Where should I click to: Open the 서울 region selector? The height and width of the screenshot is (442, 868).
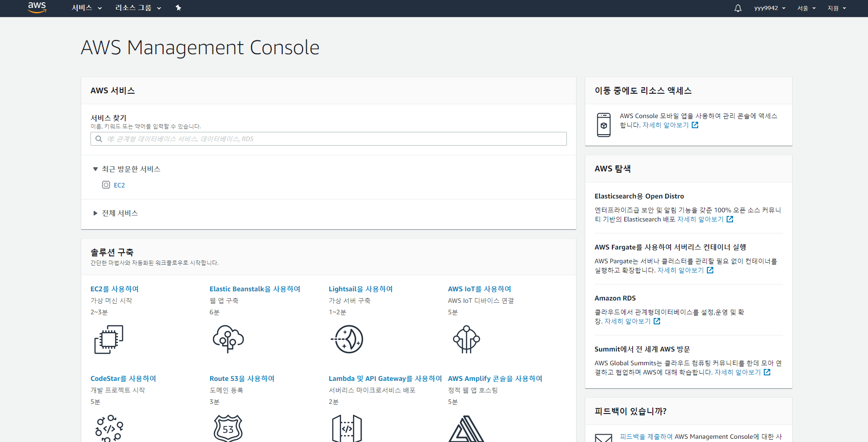click(x=806, y=8)
